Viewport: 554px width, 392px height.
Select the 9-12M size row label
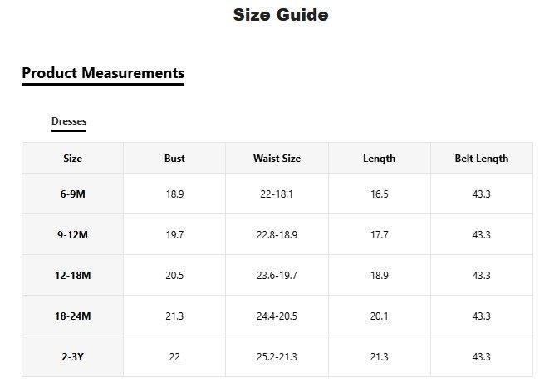pyautogui.click(x=73, y=235)
